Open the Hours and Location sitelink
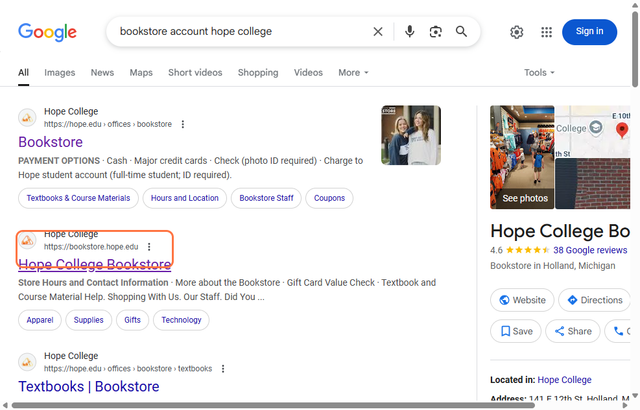 [184, 198]
